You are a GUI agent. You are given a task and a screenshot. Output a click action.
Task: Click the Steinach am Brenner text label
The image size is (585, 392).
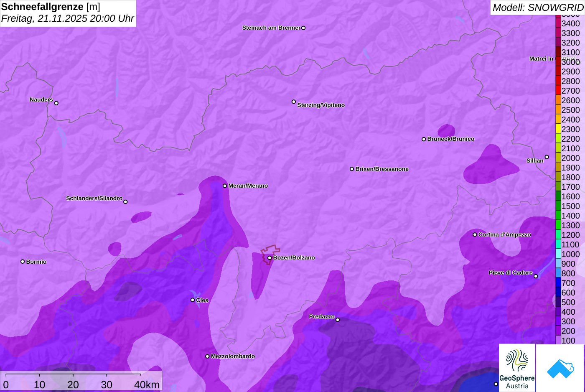tap(272, 28)
